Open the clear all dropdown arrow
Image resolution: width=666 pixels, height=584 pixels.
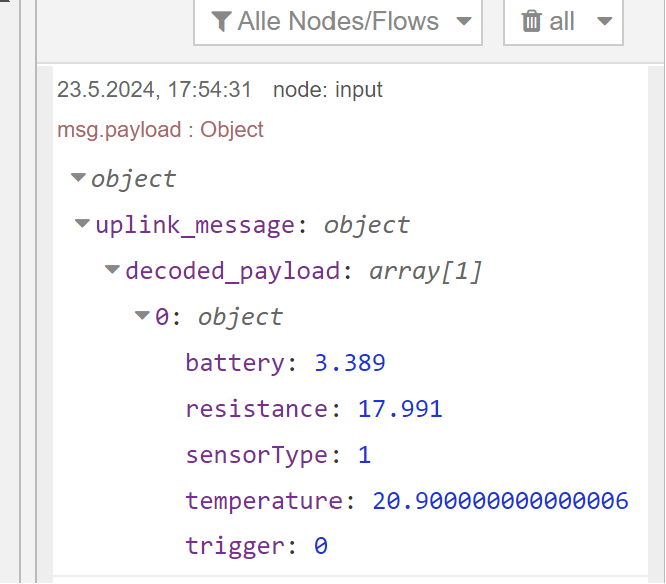coord(603,22)
